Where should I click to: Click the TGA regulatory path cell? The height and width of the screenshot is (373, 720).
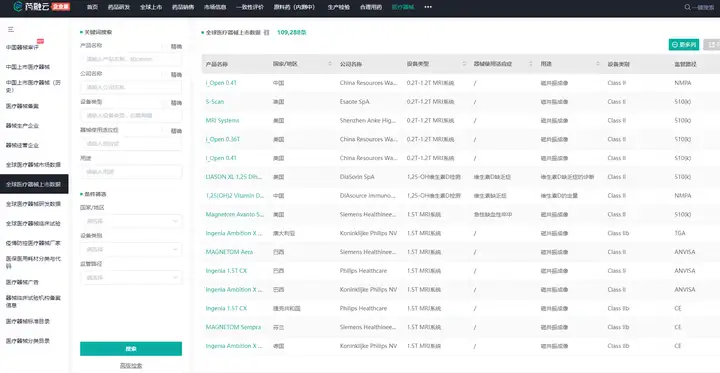(680, 233)
